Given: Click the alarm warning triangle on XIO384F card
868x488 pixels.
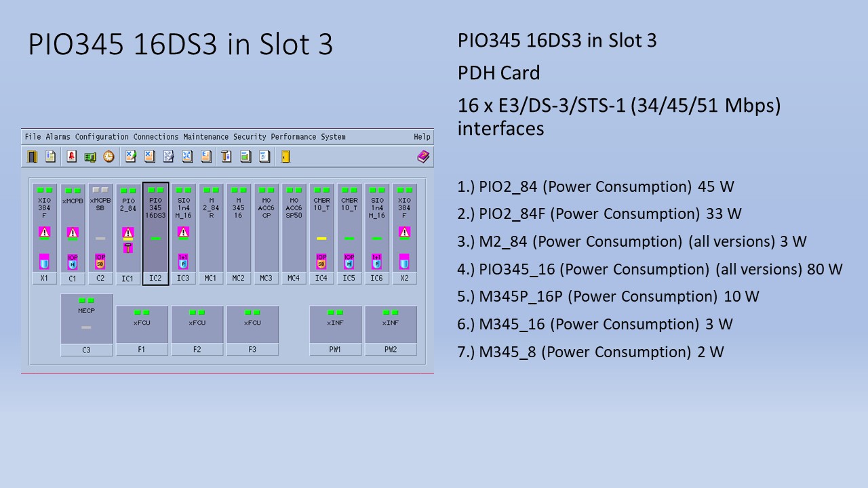Looking at the screenshot, I should [45, 232].
